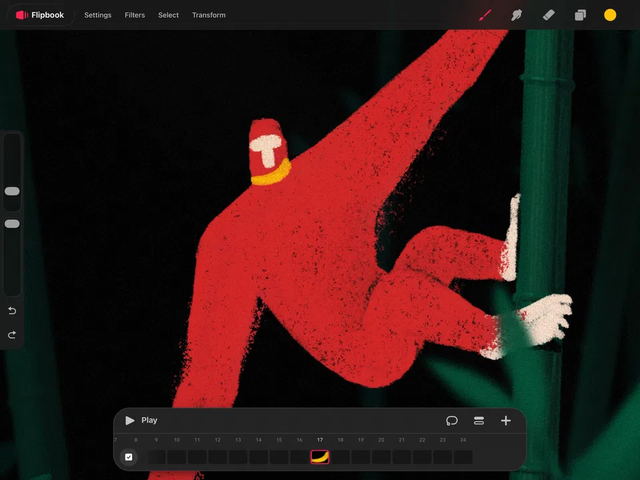The width and height of the screenshot is (640, 480).
Task: Add a new frame with plus
Action: pos(506,420)
